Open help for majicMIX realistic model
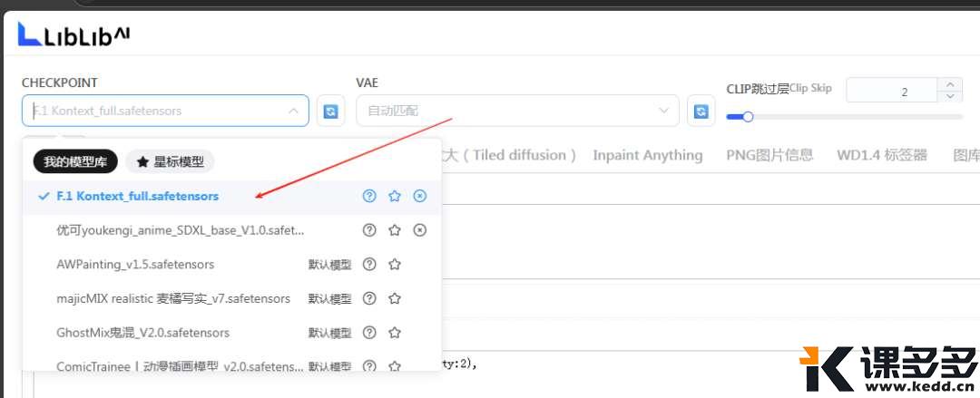This screenshot has width=980, height=398. pyautogui.click(x=369, y=298)
